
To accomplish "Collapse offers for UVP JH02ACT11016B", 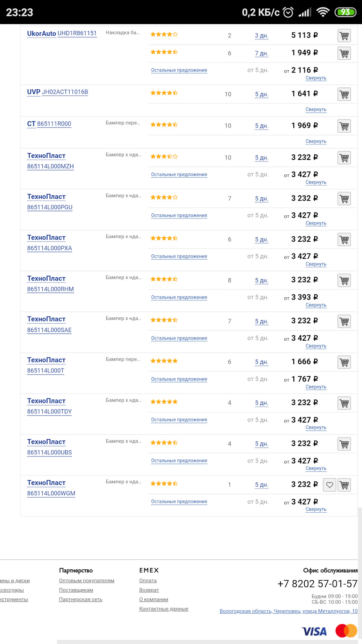I will [x=316, y=109].
